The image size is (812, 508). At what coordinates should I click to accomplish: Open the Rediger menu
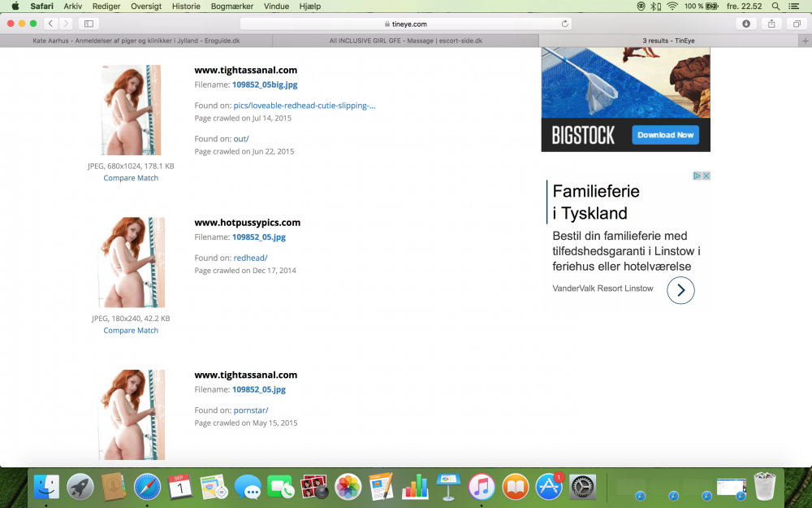pos(106,7)
